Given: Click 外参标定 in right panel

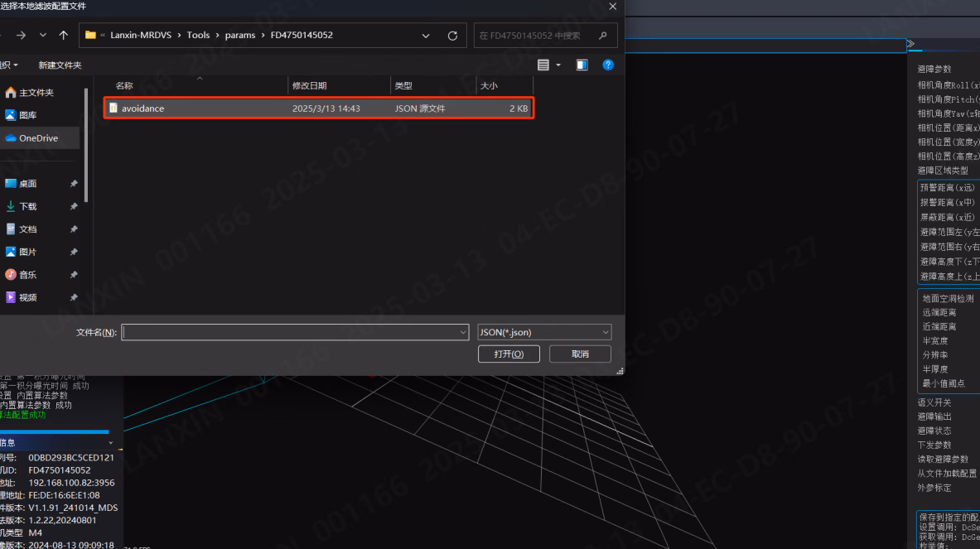Looking at the screenshot, I should point(934,488).
